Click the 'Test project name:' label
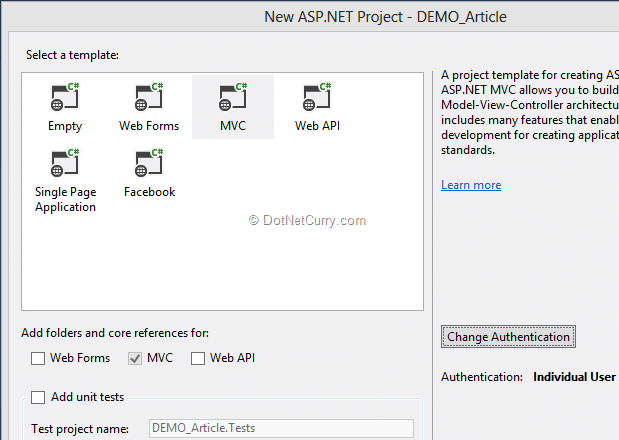This screenshot has width=619, height=440. (80, 429)
